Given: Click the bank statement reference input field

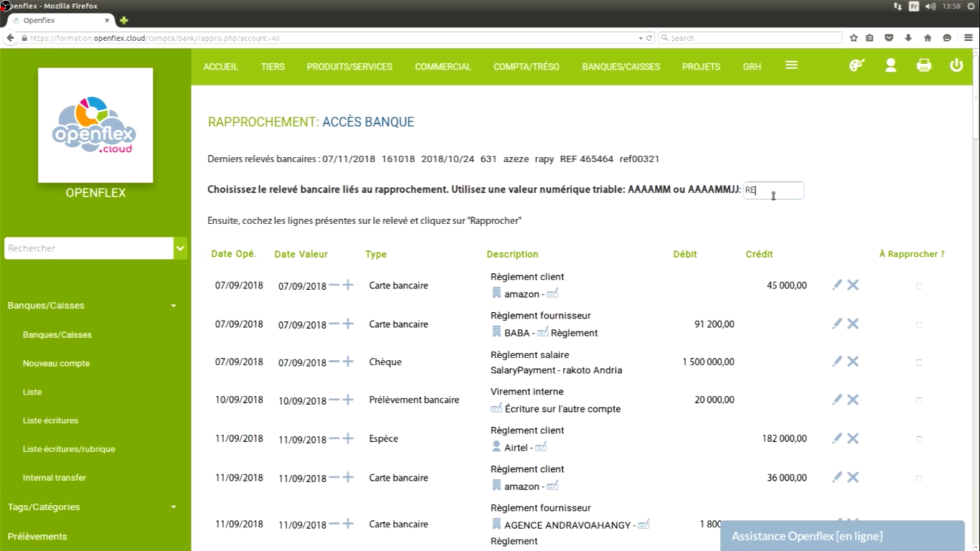Looking at the screenshot, I should pos(773,190).
